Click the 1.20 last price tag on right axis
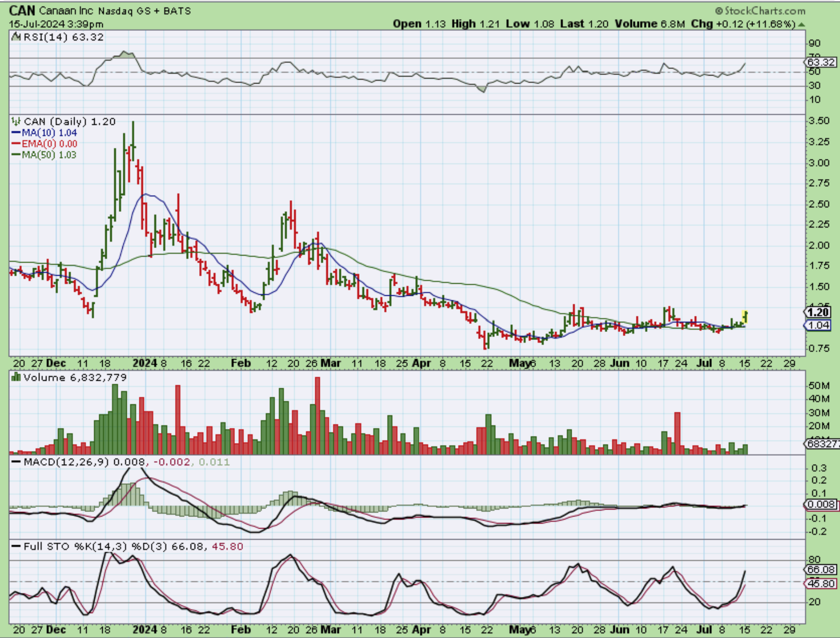This screenshot has width=840, height=638. point(818,312)
